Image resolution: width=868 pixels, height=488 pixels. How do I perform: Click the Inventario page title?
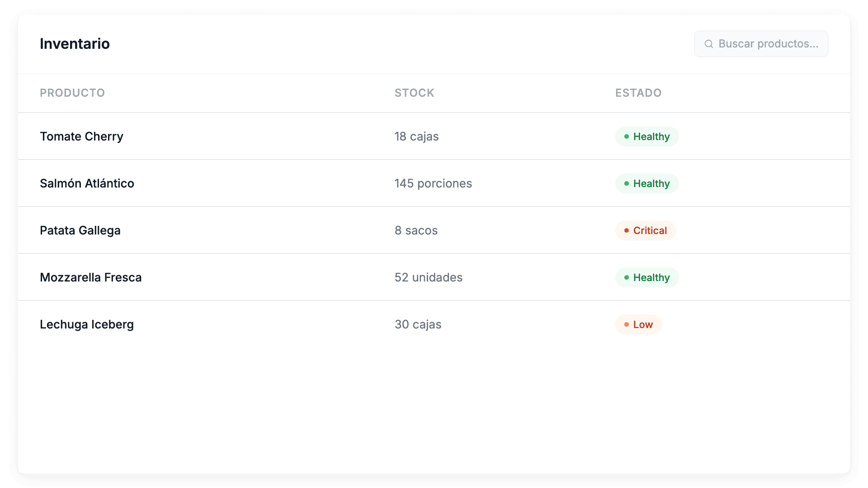pos(75,44)
